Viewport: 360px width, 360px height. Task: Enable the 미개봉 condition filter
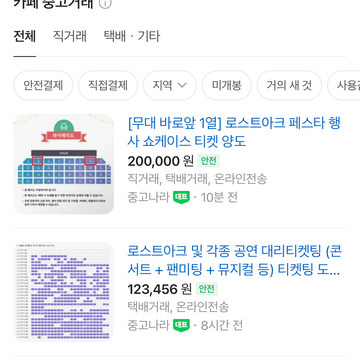pos(227,86)
